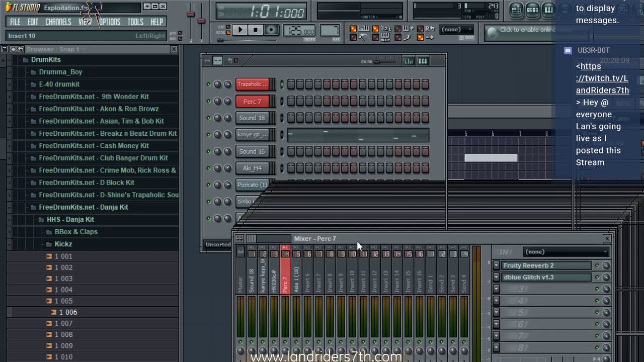Open the snap dropdown showing (none)
644x362 pixels.
[x=457, y=30]
